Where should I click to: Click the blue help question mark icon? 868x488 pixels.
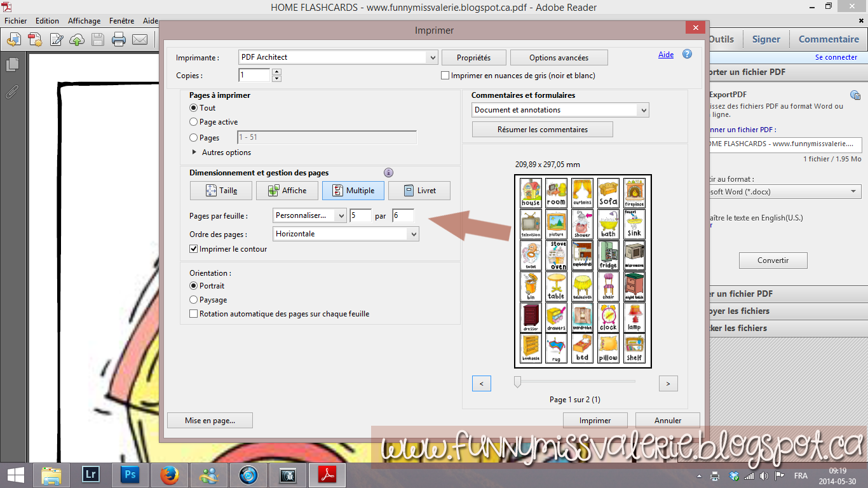tap(687, 55)
